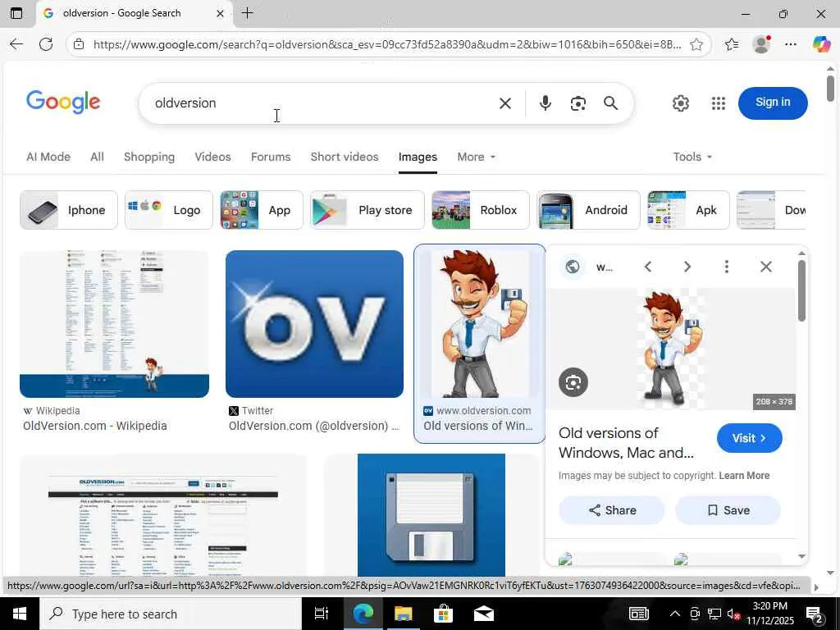
Task: Filter images by Roblox chip
Action: tap(481, 210)
